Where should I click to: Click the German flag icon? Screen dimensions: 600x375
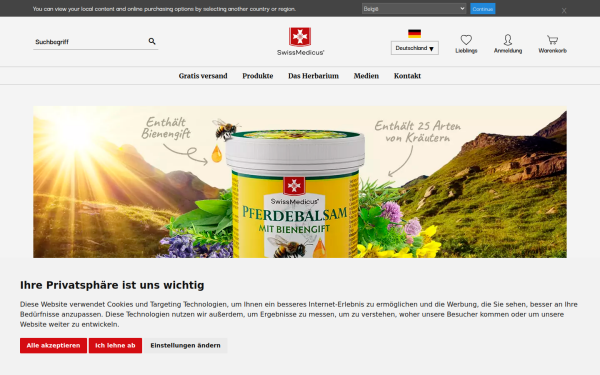click(x=414, y=33)
